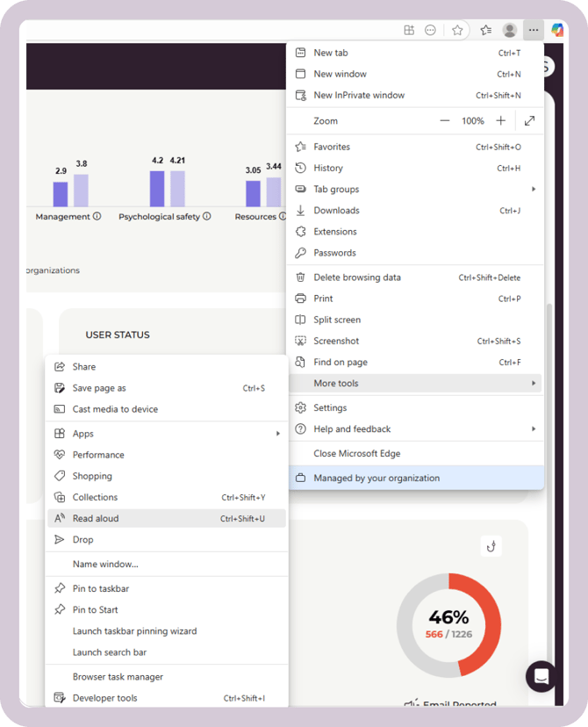Click the profile avatar icon
The height and width of the screenshot is (727, 588).
509,30
